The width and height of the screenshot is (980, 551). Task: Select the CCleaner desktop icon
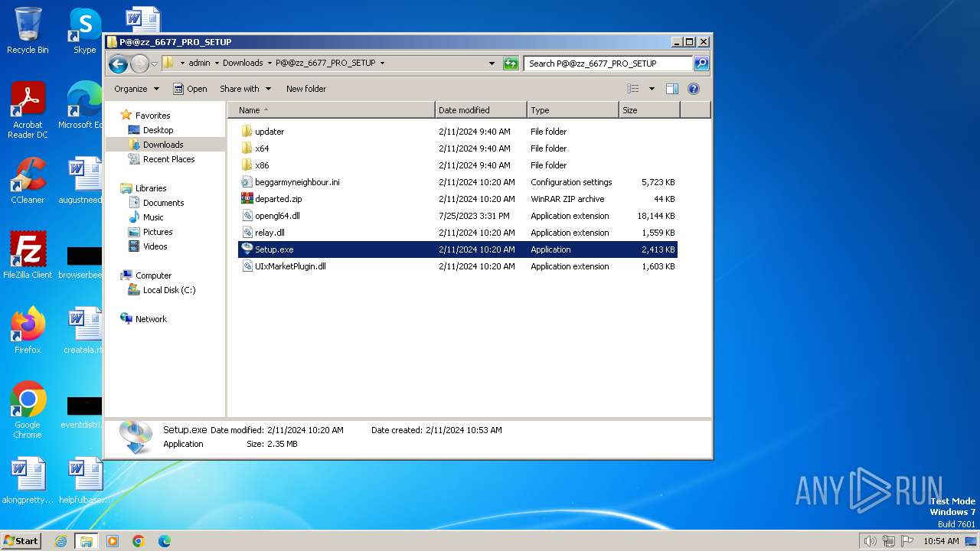click(x=28, y=181)
